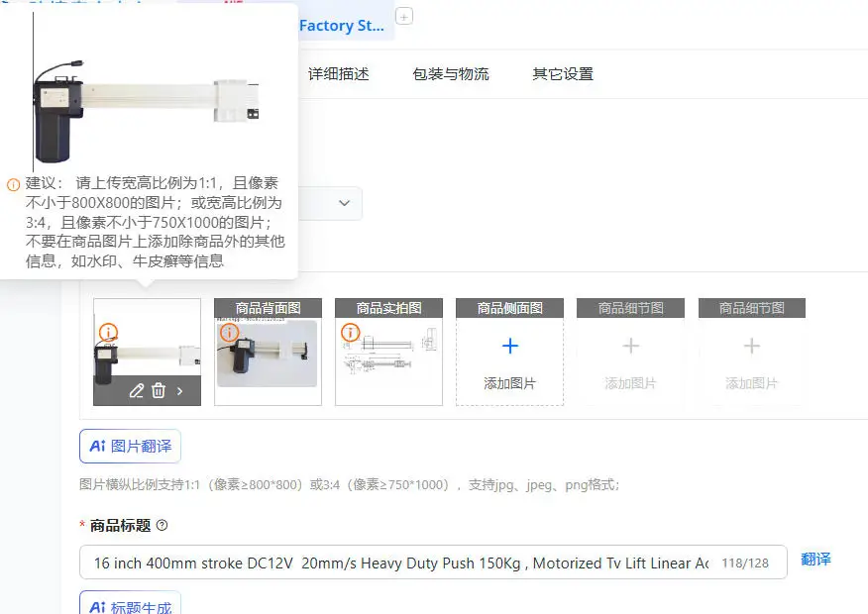Click warning icon on 商品背面图 image
This screenshot has width=868, height=614.
[229, 333]
